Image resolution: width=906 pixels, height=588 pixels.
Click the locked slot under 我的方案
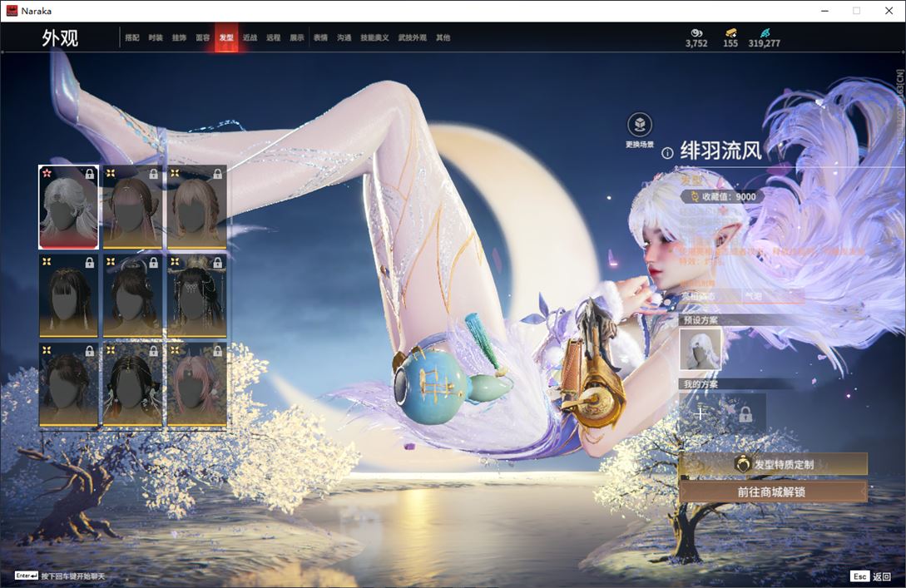click(x=745, y=413)
